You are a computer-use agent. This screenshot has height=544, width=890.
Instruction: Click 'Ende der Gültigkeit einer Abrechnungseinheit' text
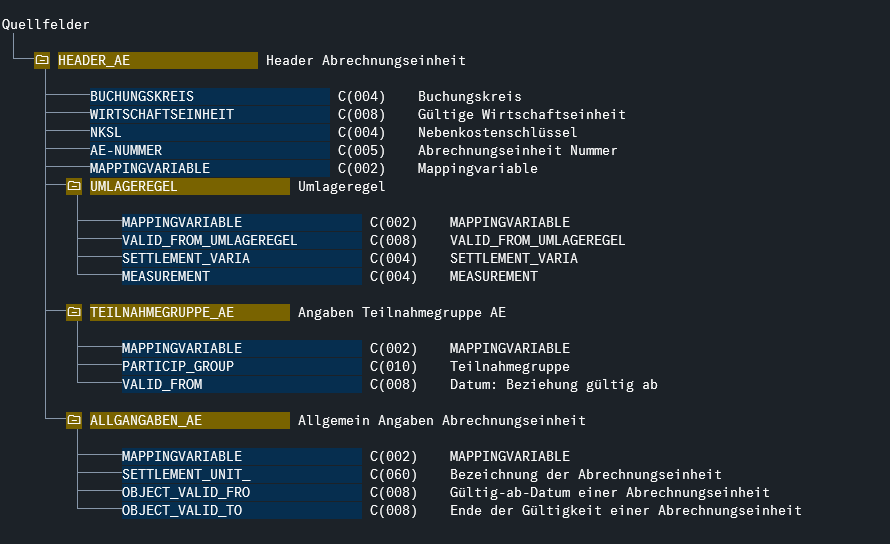(x=625, y=510)
